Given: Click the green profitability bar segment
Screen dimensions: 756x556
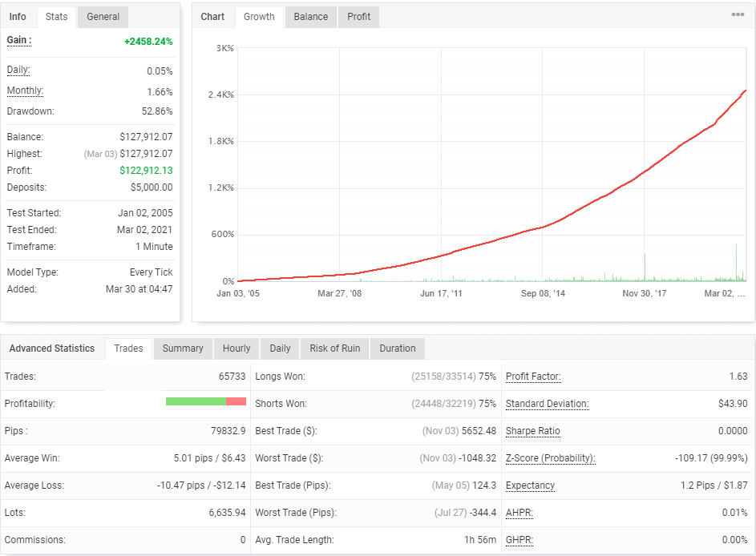Looking at the screenshot, I should (x=195, y=401).
